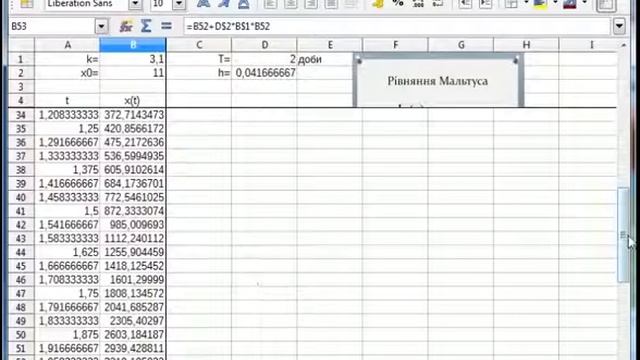
Task: Select the cell with 'h=' label
Action: point(199,73)
